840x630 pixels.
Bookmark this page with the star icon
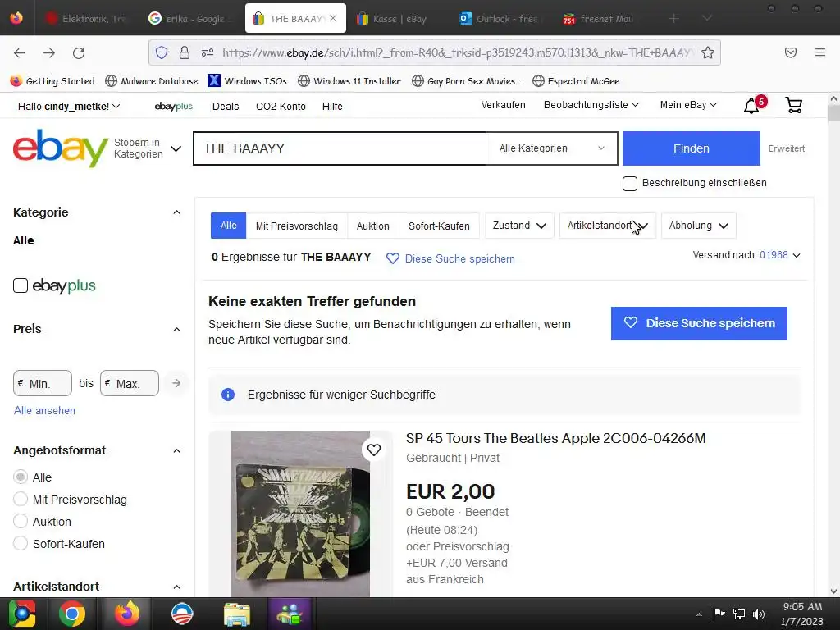[x=708, y=52]
